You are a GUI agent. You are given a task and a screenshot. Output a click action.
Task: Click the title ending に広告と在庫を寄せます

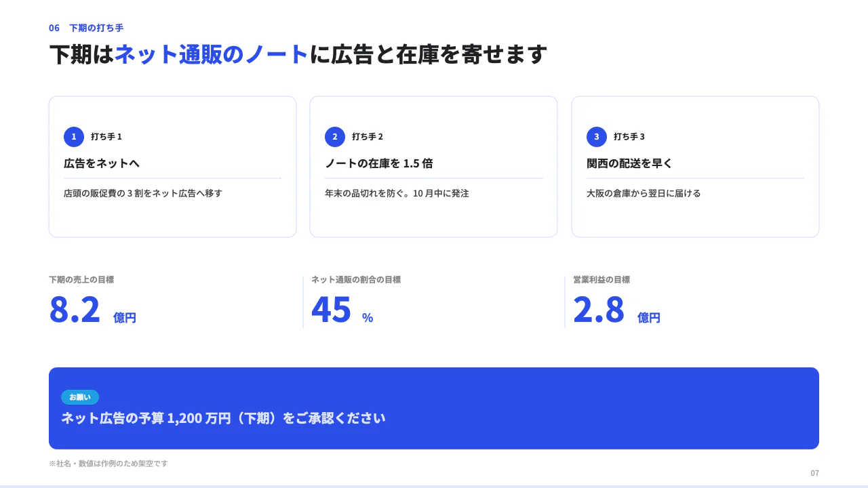[428, 54]
